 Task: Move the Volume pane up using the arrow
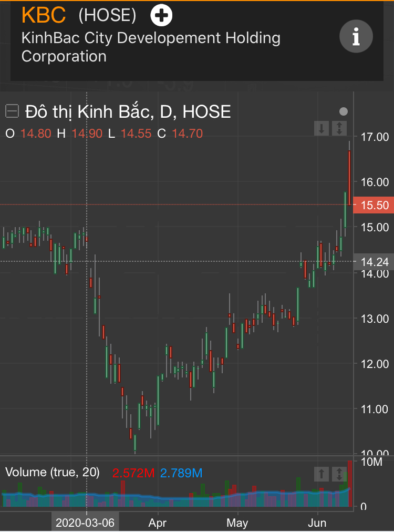pyautogui.click(x=322, y=474)
